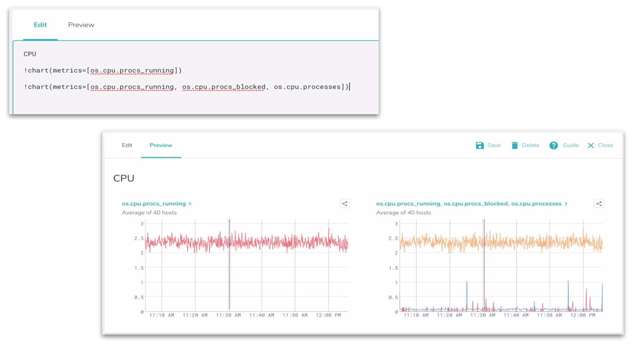Switch to Edit tab in upper panel
644x347 pixels.
click(x=40, y=25)
